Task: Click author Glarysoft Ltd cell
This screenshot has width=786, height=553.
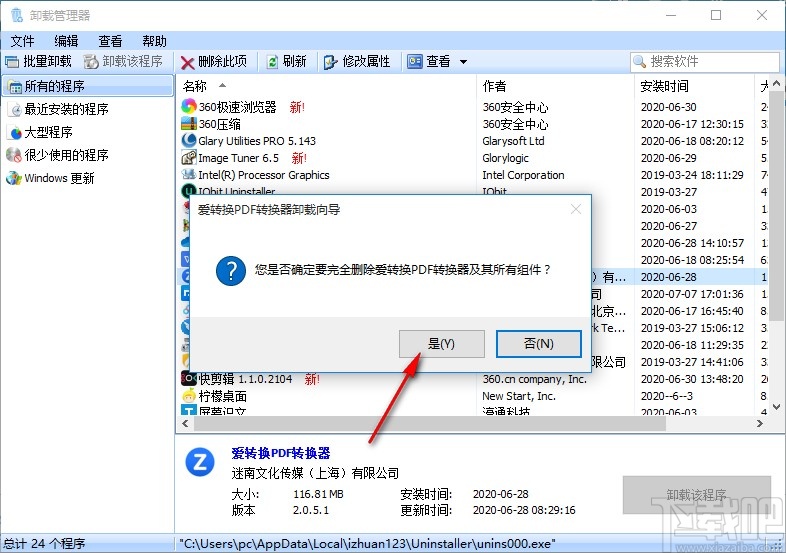Action: 513,141
